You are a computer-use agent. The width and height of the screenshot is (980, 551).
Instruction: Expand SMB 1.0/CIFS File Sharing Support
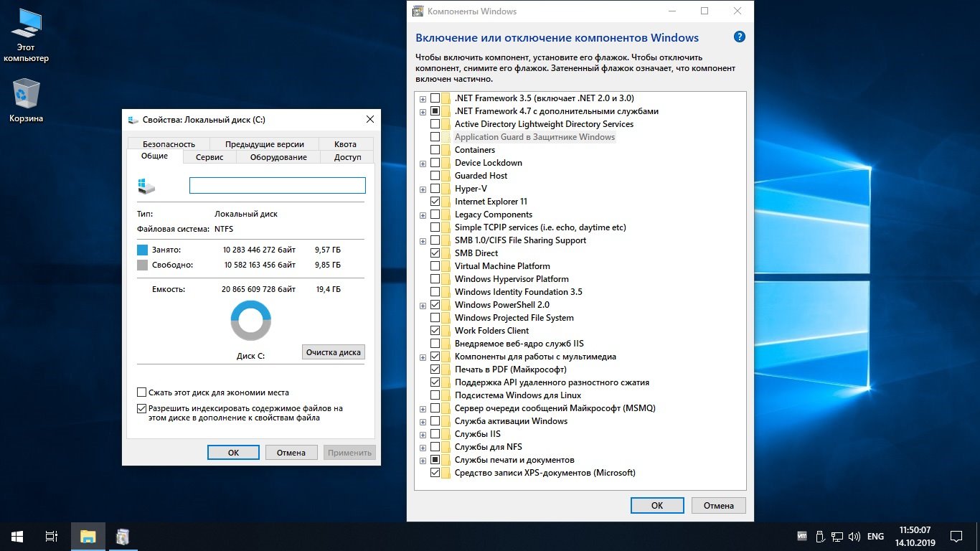[x=423, y=241]
